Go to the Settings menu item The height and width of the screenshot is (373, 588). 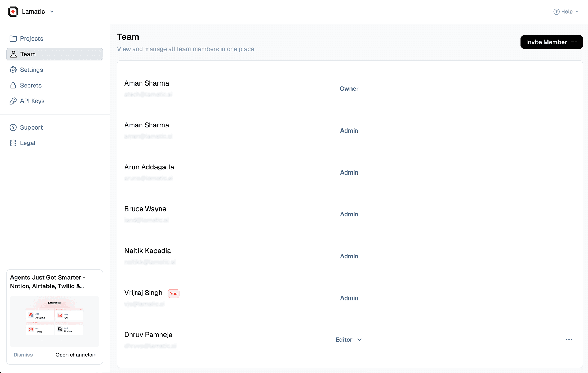32,70
